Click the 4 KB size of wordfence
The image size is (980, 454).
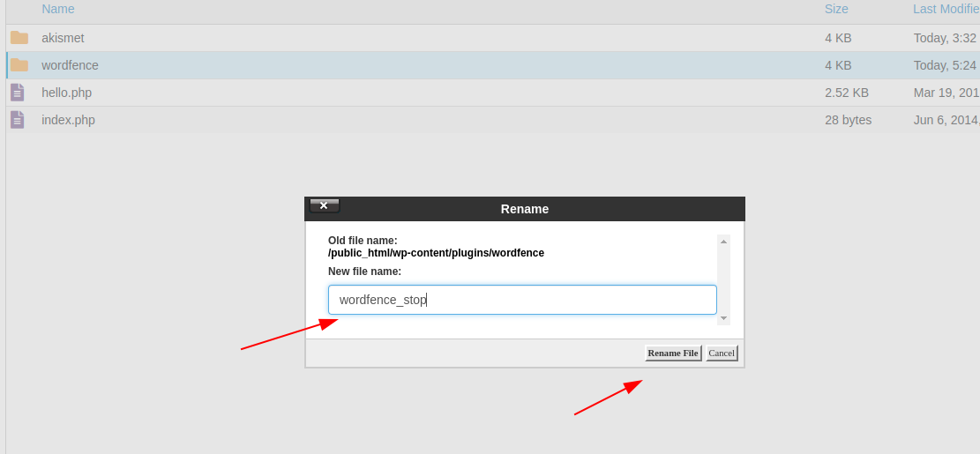838,65
